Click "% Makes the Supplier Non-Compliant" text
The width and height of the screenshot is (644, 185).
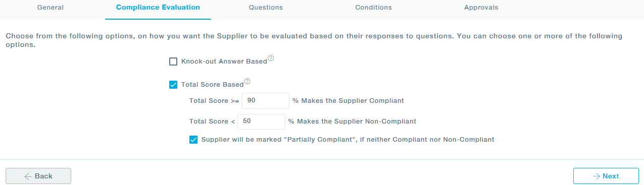coord(352,121)
